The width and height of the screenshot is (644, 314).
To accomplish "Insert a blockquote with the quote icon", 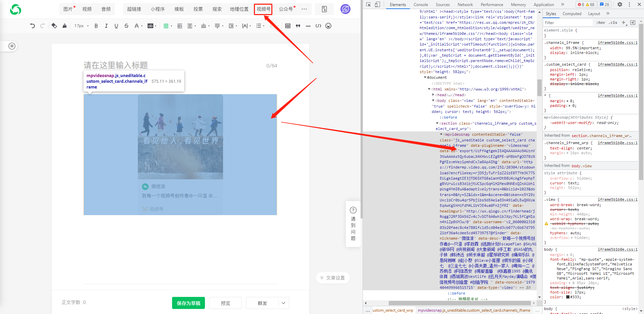I will coord(298,26).
